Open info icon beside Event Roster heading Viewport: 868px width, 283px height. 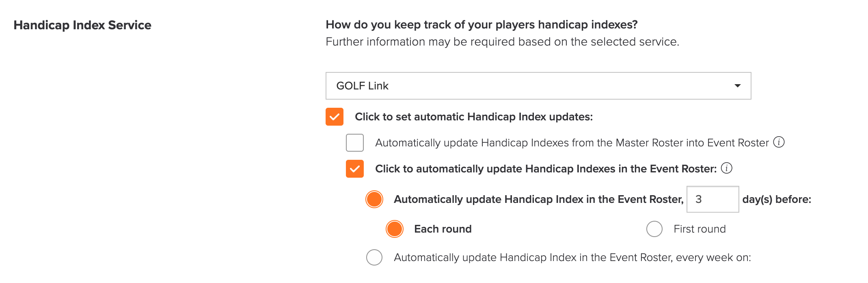[x=727, y=168]
